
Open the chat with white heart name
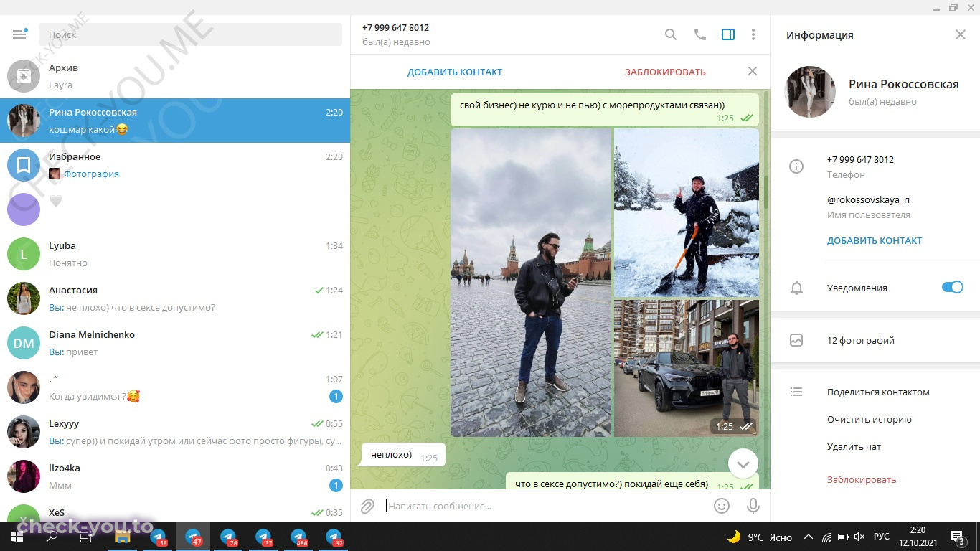coord(175,209)
